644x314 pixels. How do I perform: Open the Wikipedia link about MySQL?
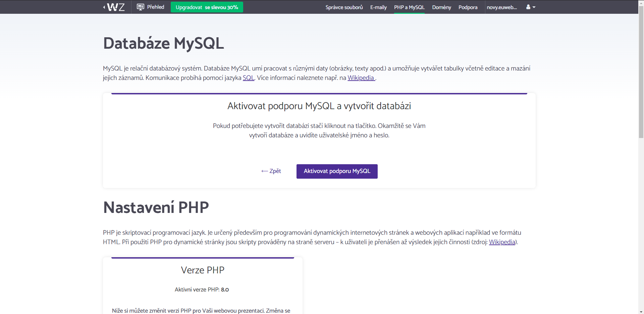[361, 78]
